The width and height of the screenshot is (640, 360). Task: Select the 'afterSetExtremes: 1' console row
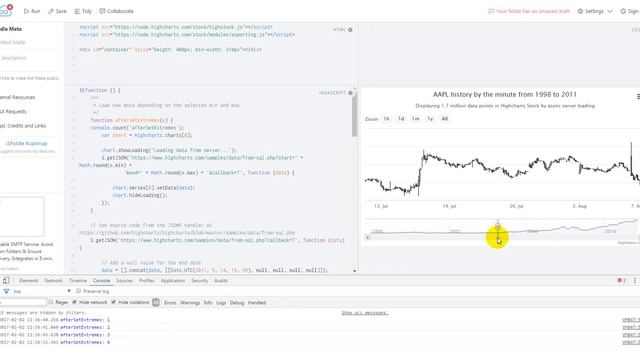[320, 320]
